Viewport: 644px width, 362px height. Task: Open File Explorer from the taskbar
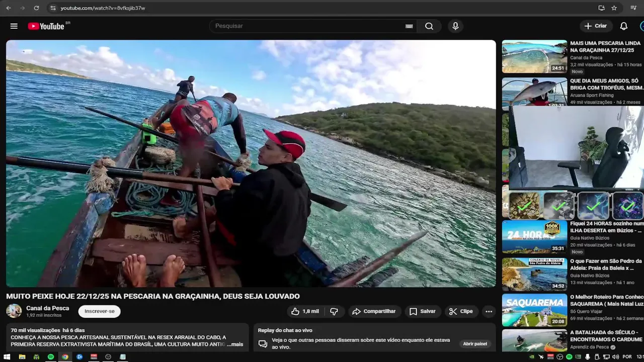tap(22, 357)
